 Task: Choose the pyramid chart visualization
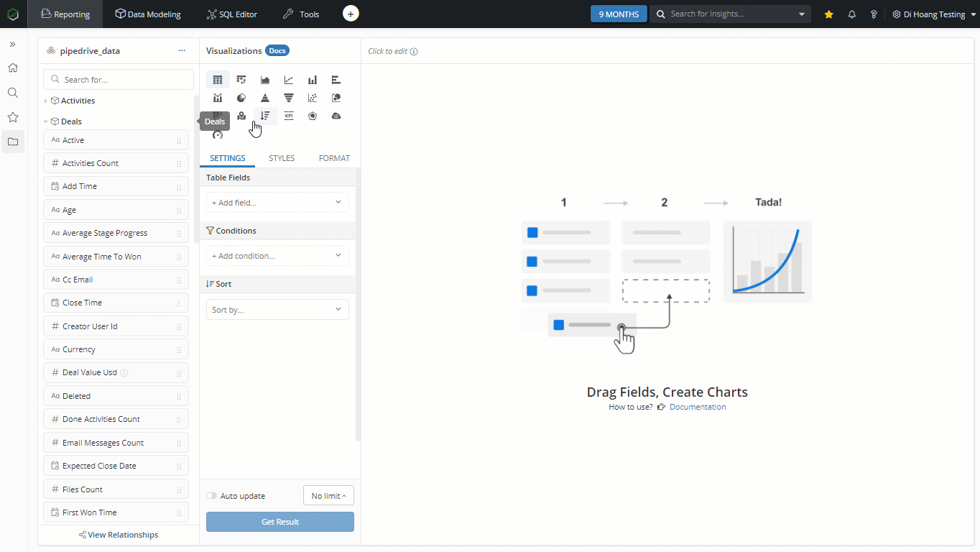coord(265,98)
